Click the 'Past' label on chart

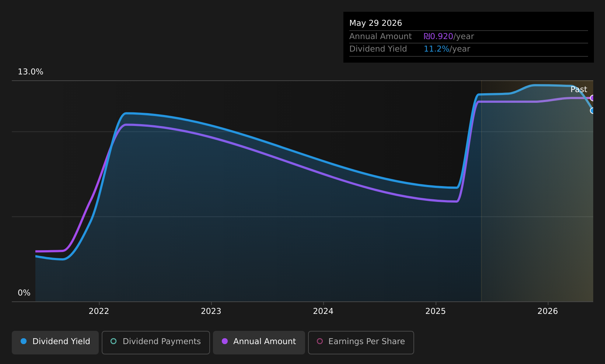[579, 90]
